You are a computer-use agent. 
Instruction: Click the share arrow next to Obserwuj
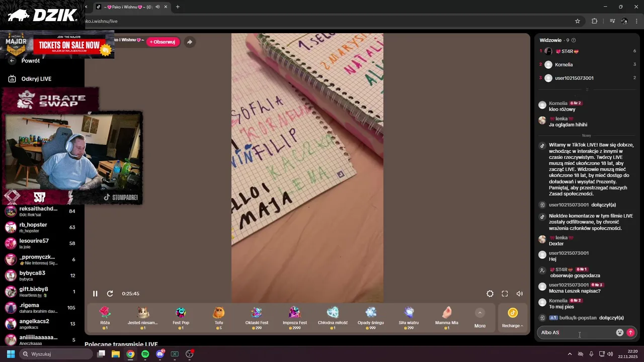189,42
